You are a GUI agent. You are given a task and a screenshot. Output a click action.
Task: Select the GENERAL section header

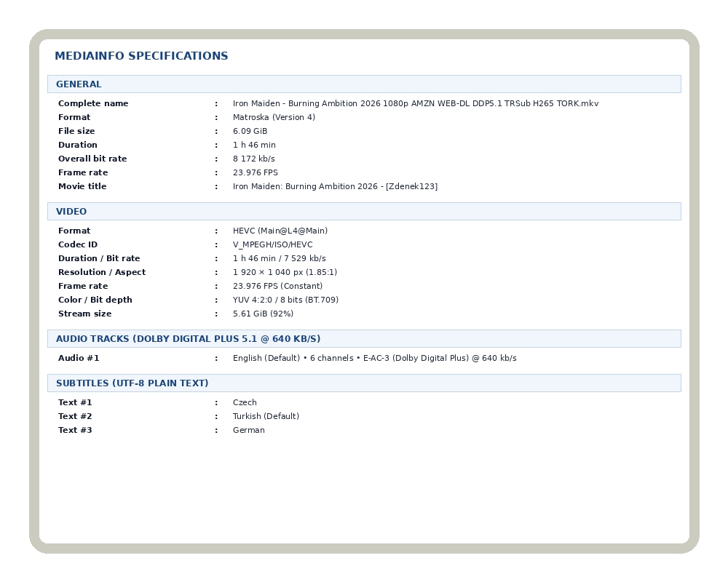[364, 84]
